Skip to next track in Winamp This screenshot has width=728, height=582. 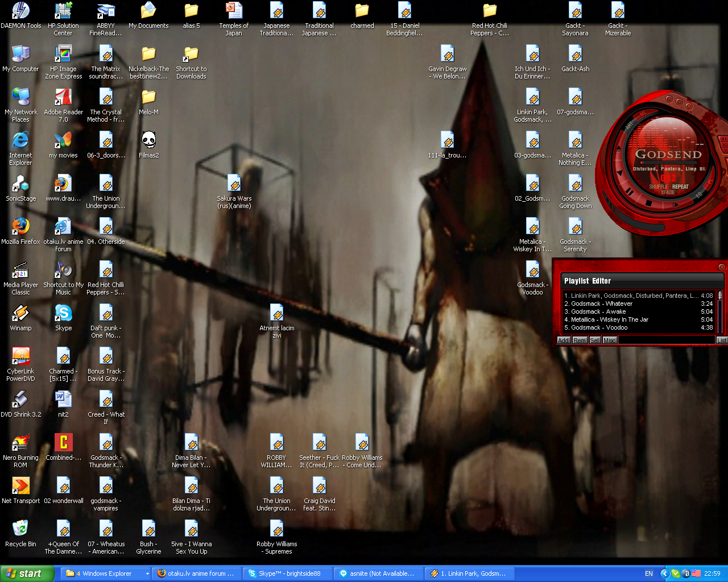676,205
